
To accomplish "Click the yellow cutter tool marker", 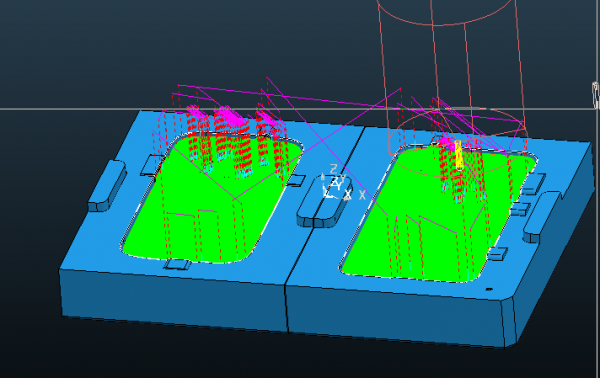I will point(459,155).
